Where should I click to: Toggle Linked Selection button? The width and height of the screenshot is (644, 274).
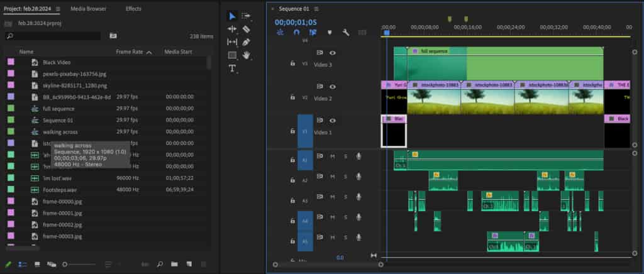(313, 33)
